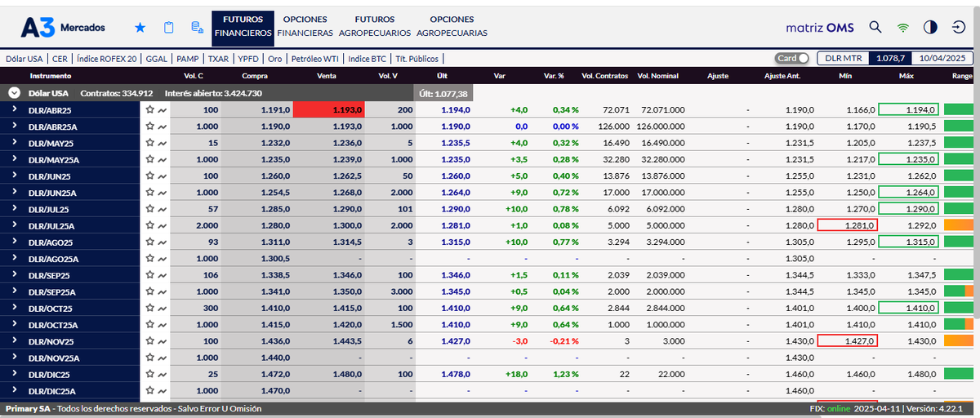Screen dimensions: 980x418
Task: Click the A3 Mercados logo
Action: [x=63, y=27]
